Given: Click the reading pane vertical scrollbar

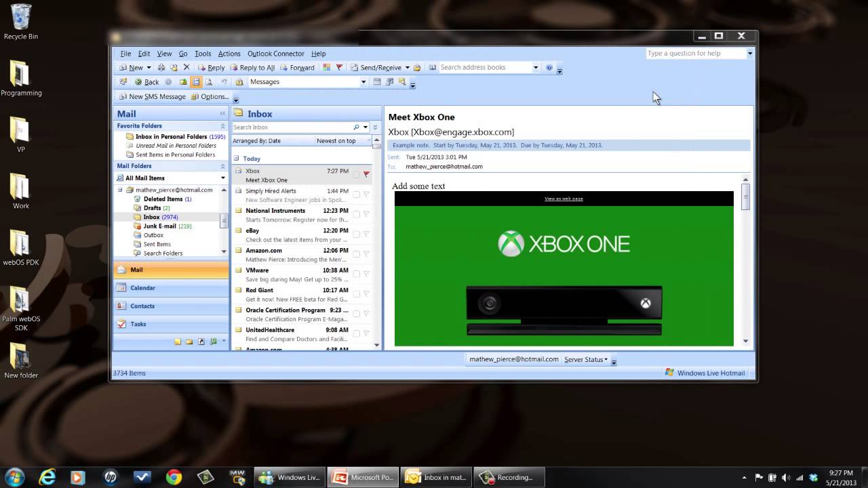Looking at the screenshot, I should 745,261.
